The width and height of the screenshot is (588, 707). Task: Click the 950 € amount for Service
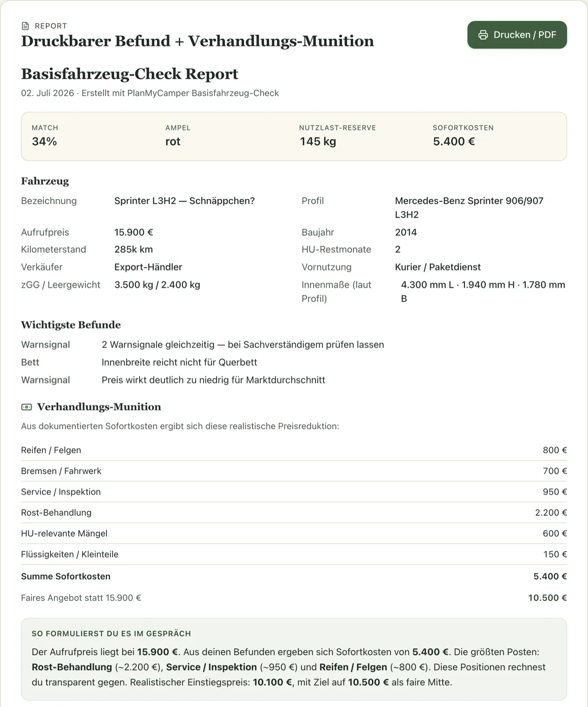tap(555, 492)
